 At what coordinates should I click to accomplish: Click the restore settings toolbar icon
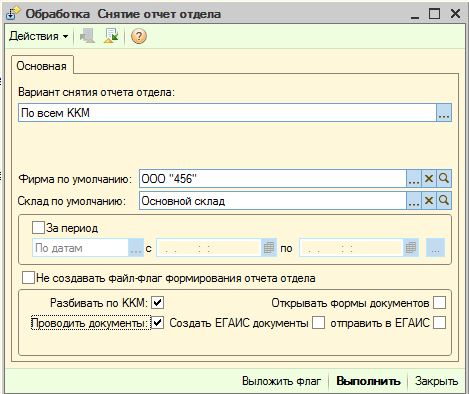111,36
